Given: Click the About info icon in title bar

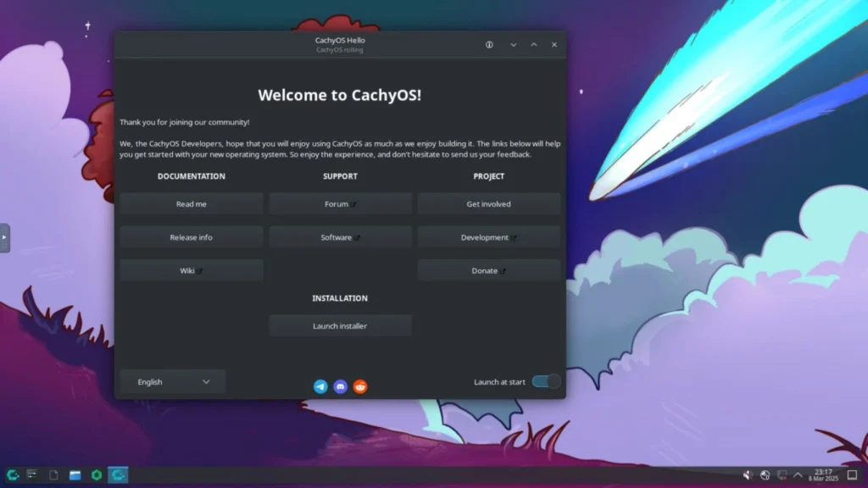Looking at the screenshot, I should [x=489, y=45].
